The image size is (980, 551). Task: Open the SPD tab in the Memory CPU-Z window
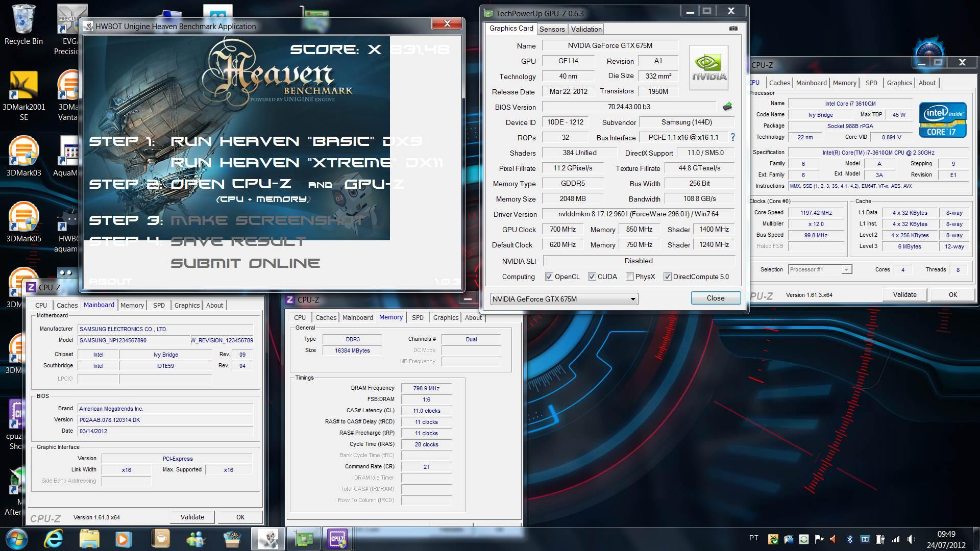[x=418, y=317]
